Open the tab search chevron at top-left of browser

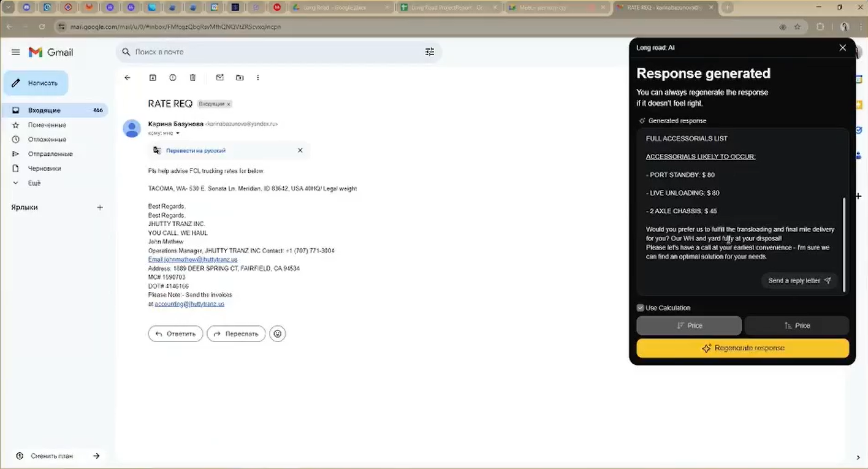[x=8, y=7]
